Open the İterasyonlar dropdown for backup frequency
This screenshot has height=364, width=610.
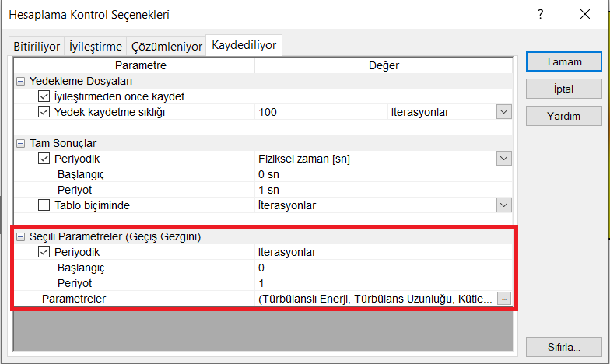(x=503, y=112)
